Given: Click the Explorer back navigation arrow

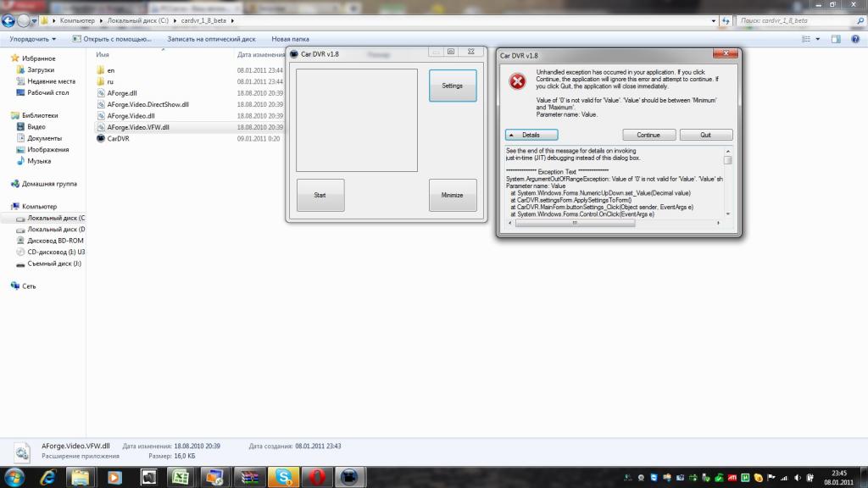Looking at the screenshot, I should [x=8, y=21].
